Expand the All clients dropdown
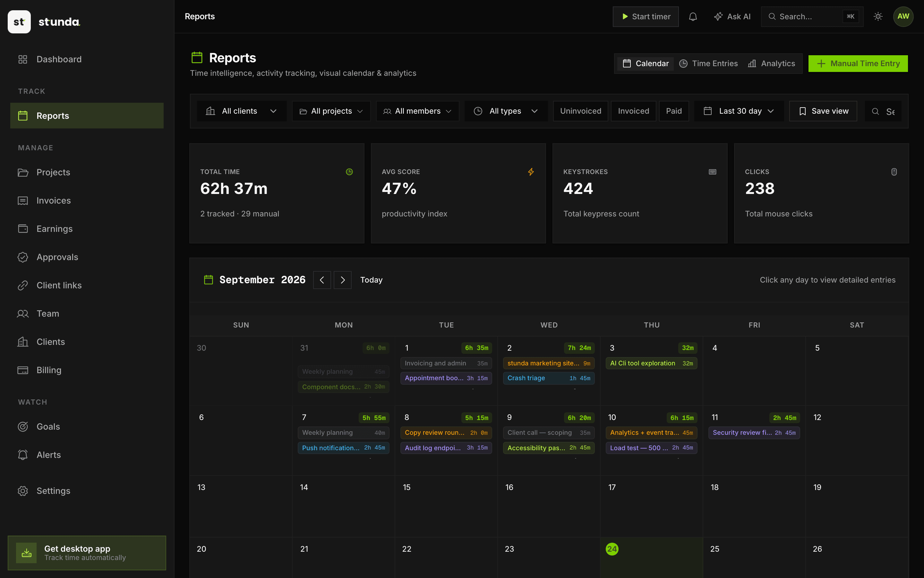 point(242,111)
